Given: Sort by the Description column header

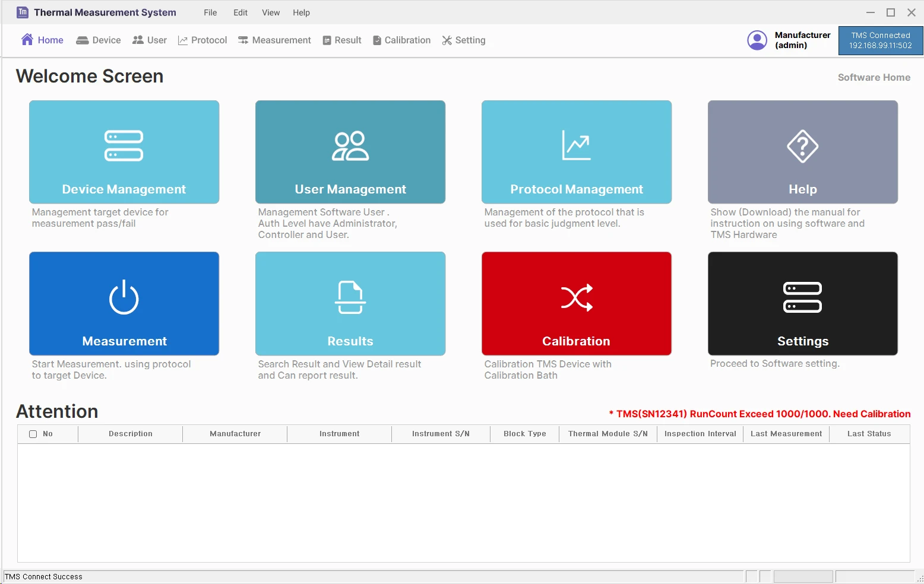Looking at the screenshot, I should [x=131, y=434].
